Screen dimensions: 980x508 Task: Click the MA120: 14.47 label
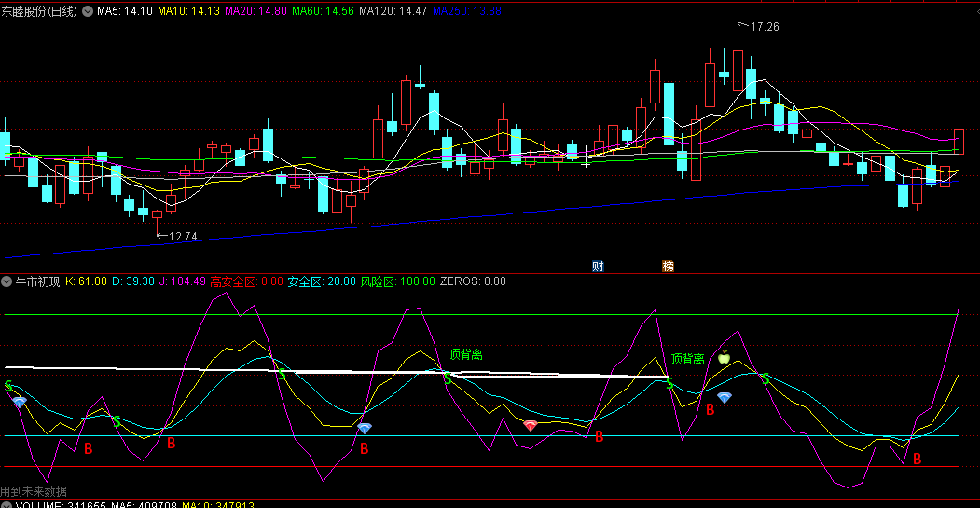point(393,11)
